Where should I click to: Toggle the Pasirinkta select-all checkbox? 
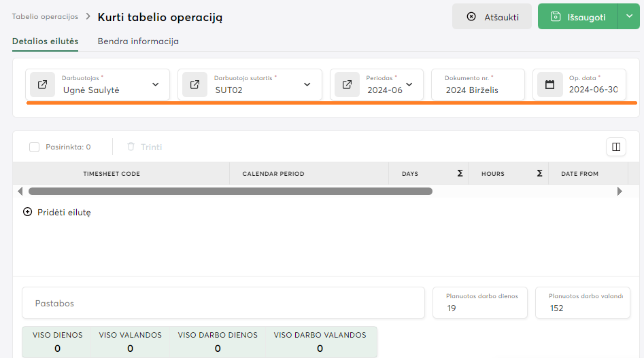35,147
